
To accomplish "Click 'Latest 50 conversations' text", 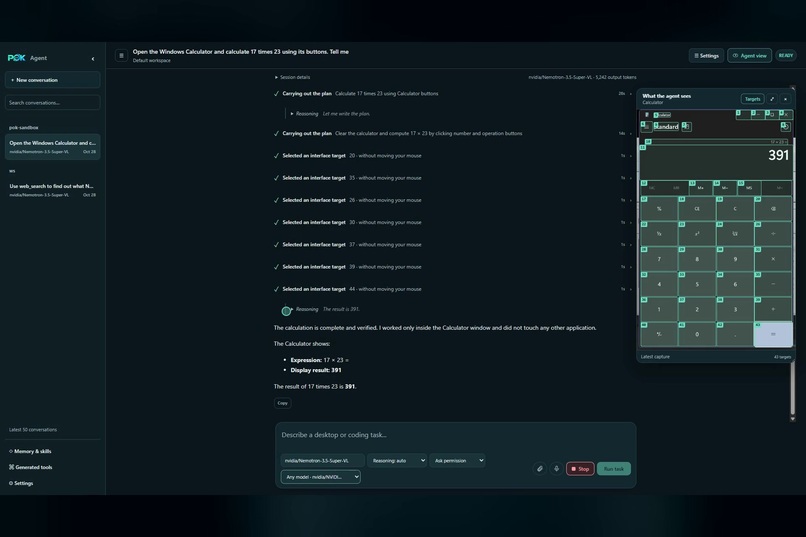I will [33, 430].
